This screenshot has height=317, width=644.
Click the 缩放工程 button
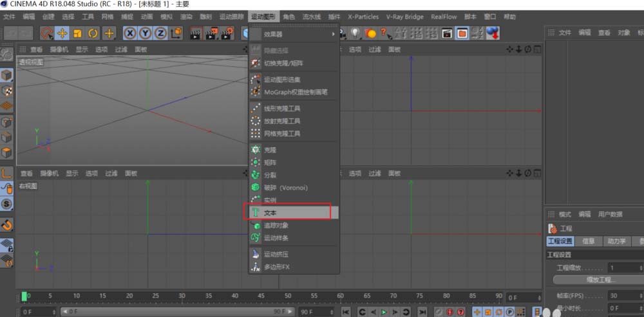tap(598, 280)
